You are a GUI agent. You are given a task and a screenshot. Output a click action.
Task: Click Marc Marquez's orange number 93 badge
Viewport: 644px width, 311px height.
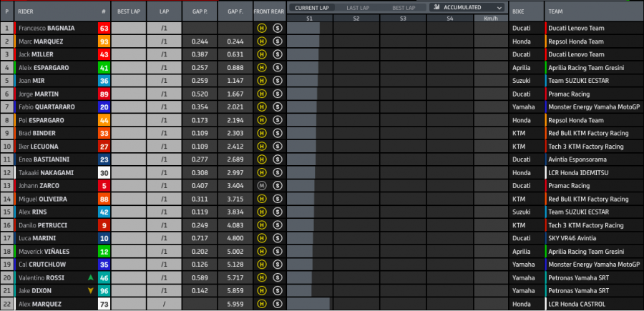coord(104,41)
